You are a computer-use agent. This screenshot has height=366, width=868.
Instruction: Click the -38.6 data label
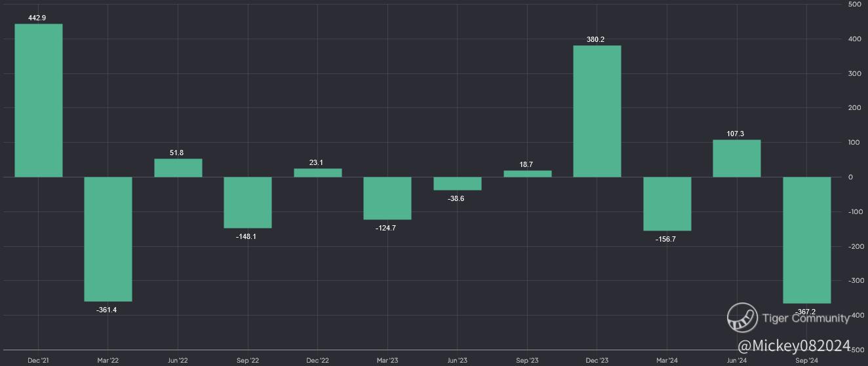456,198
